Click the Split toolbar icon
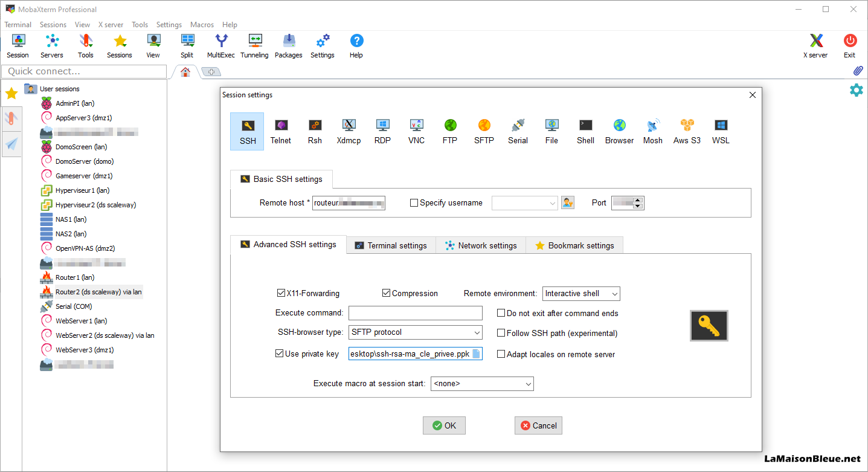The image size is (868, 472). coord(187,46)
